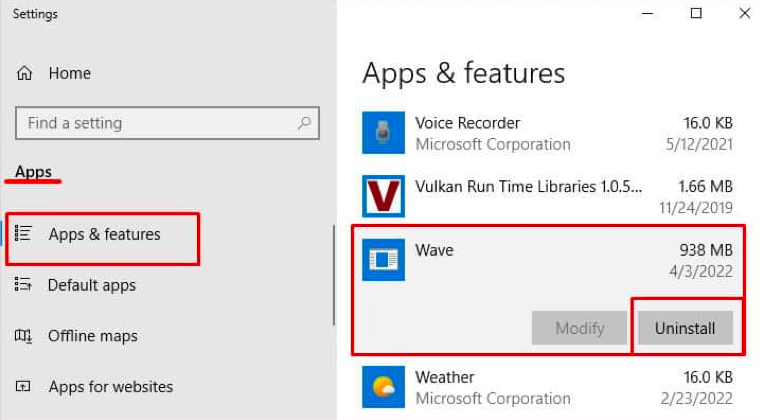Click the Default apps icon
The width and height of the screenshot is (760, 420).
tap(24, 285)
